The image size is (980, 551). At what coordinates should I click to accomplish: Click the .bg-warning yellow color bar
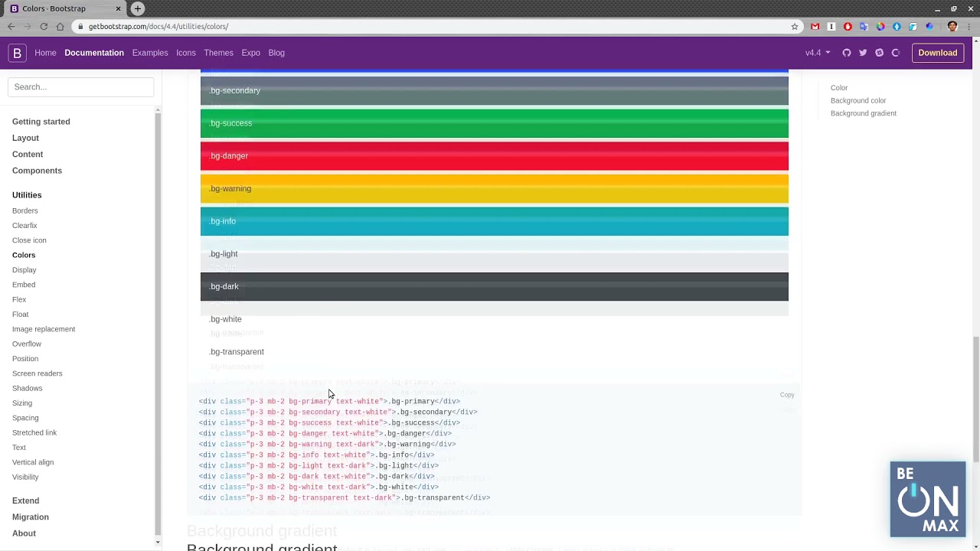[494, 189]
